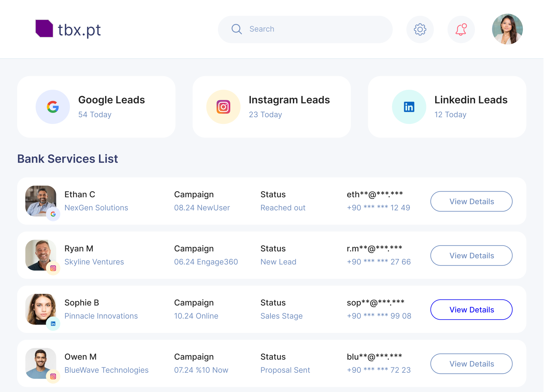The height and width of the screenshot is (392, 544).
Task: Open the profile avatar
Action: coord(507,29)
